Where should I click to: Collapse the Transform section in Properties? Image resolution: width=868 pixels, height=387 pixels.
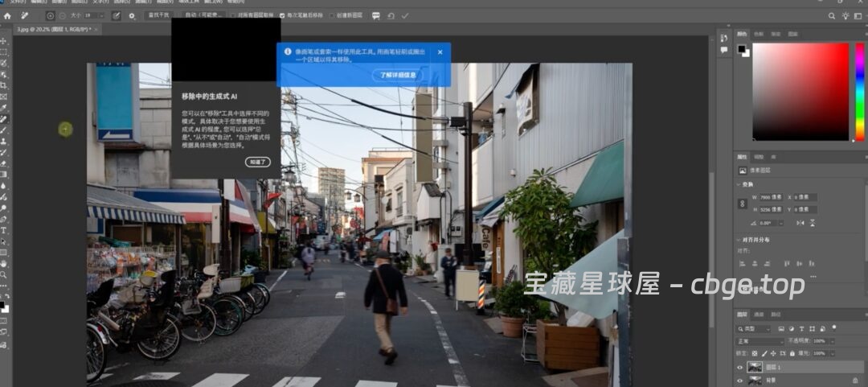739,184
